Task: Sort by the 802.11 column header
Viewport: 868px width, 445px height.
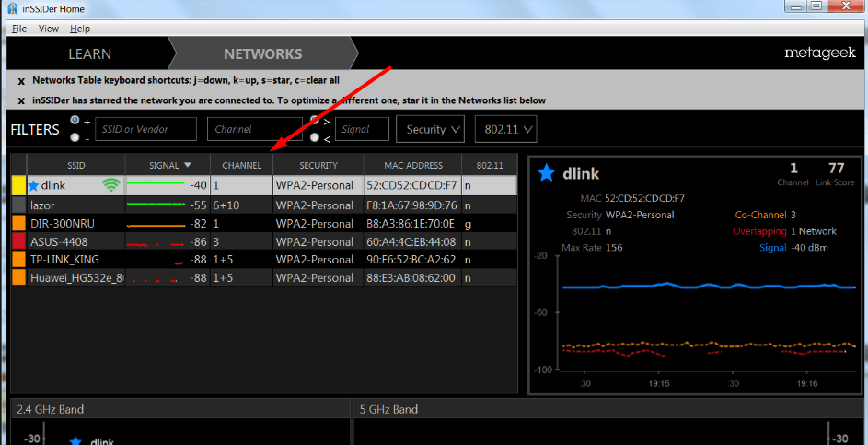Action: tap(490, 165)
